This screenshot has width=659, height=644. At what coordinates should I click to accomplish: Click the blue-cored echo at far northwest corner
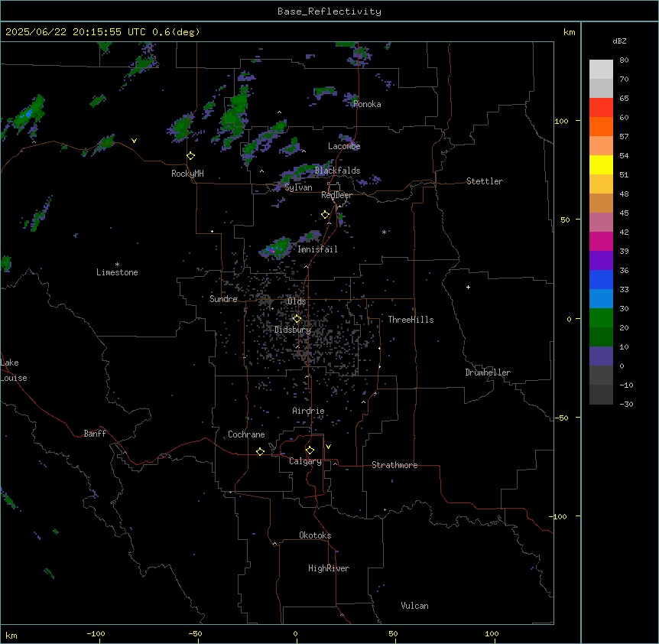tap(28, 113)
